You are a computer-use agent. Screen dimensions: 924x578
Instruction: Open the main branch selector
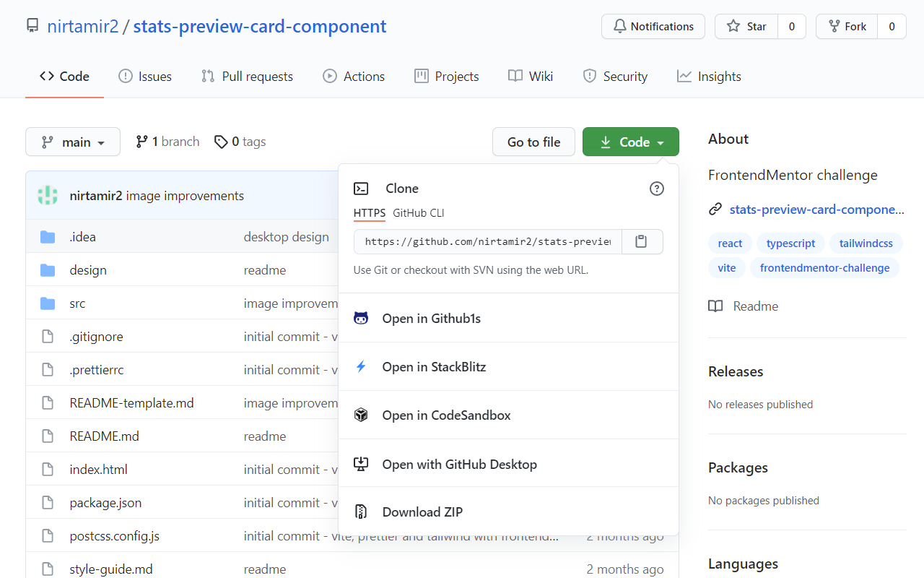[72, 142]
